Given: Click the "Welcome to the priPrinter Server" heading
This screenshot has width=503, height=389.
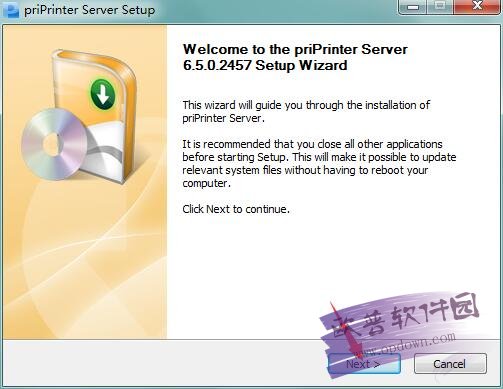Looking at the screenshot, I should [295, 57].
